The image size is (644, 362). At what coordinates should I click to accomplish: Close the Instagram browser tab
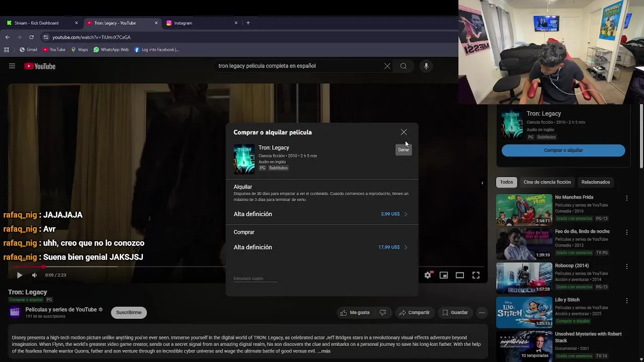point(236,23)
